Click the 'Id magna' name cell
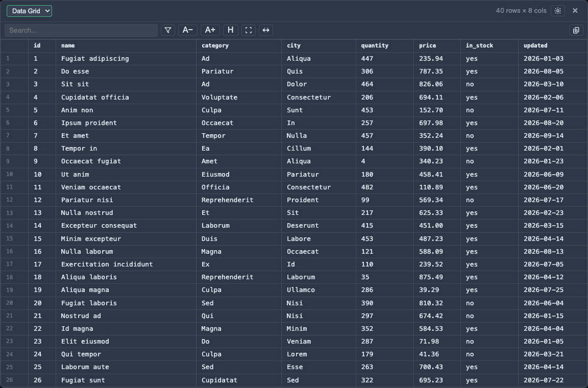The height and width of the screenshot is (388, 588). point(126,328)
